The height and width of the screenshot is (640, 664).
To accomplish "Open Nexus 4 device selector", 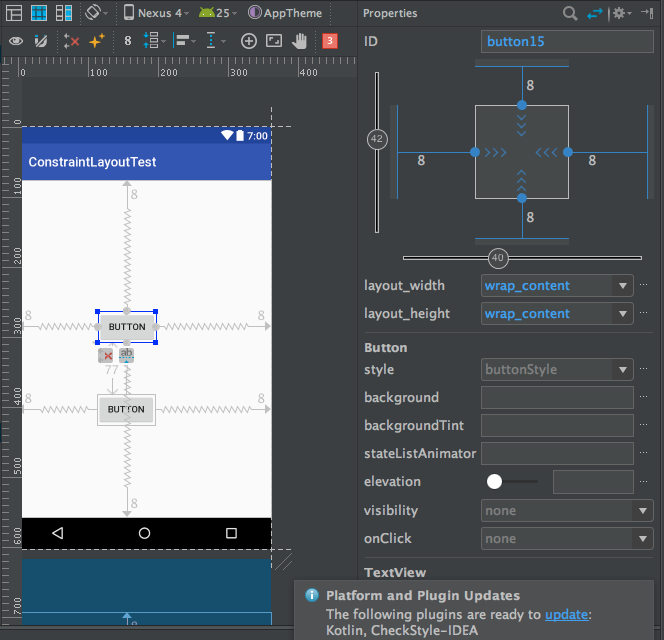I will tap(156, 13).
